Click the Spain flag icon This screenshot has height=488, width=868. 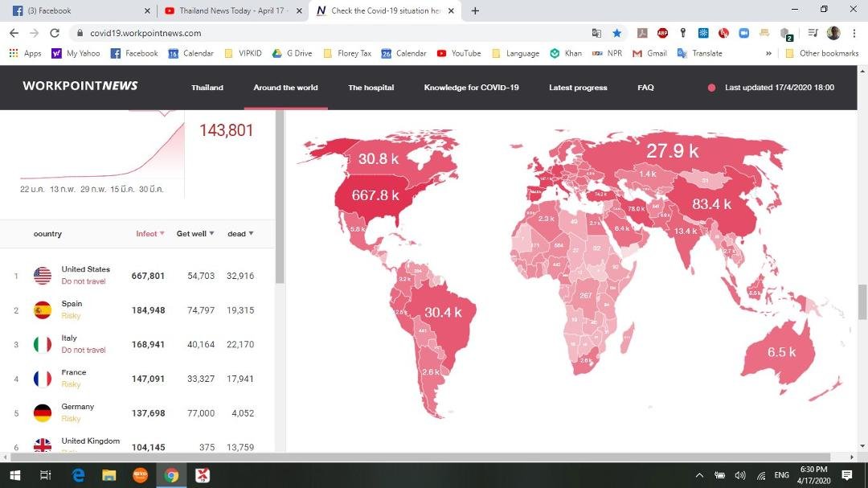point(43,310)
